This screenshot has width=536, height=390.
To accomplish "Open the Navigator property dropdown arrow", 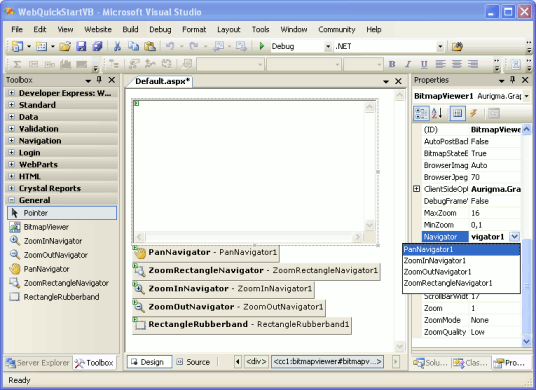I will point(514,237).
